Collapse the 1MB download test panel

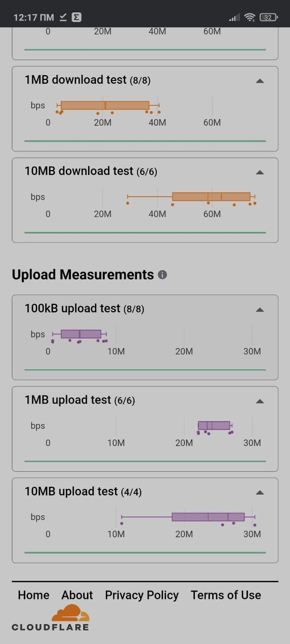(260, 81)
